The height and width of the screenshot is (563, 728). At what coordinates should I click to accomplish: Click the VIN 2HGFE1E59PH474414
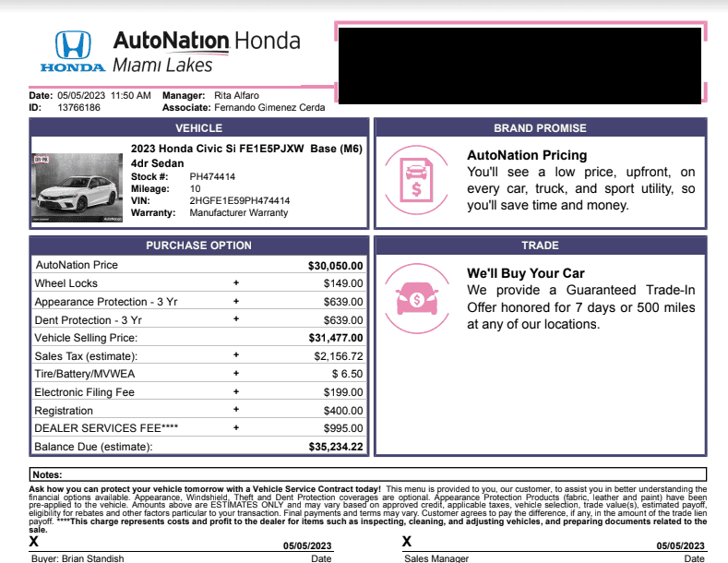tap(240, 200)
